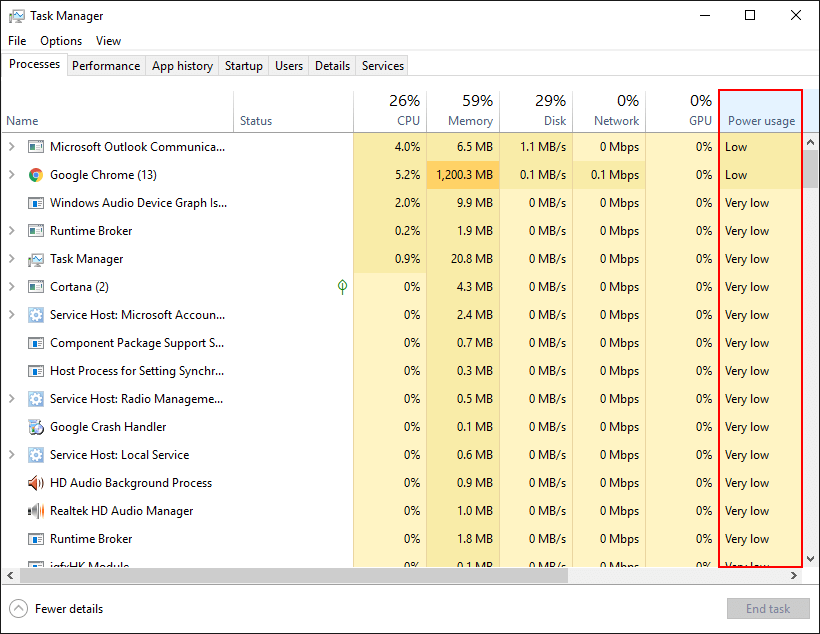Viewport: 820px width, 634px height.
Task: Sort by the Name column header
Action: [117, 111]
